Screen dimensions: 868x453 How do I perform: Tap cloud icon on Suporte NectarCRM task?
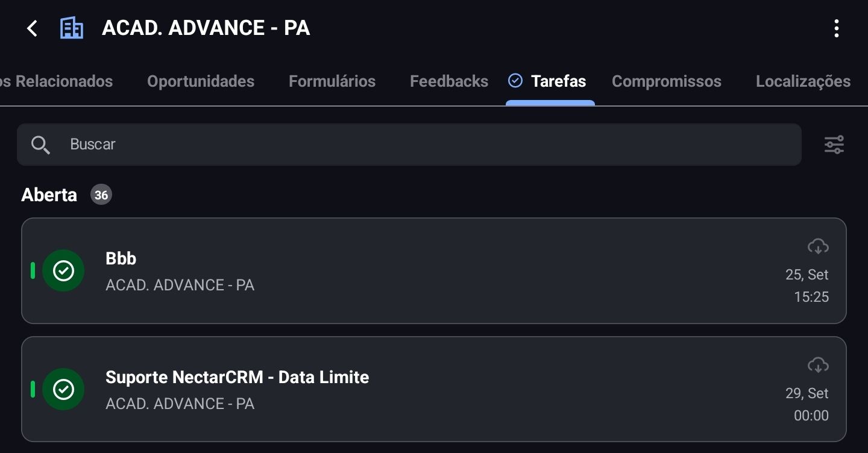[818, 365]
